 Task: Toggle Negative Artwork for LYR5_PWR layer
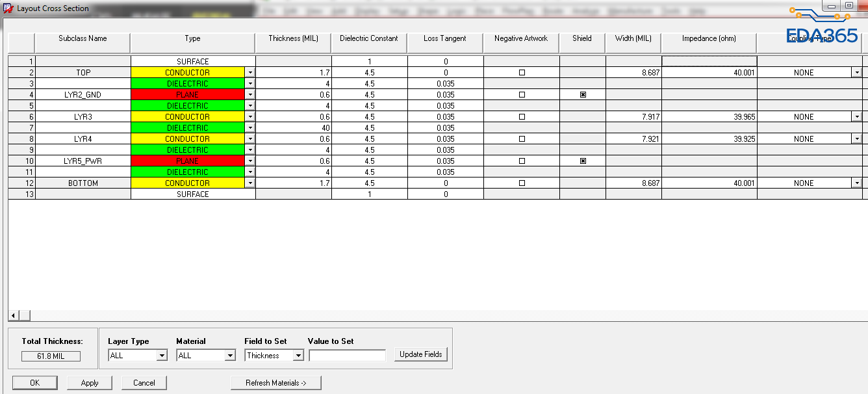[x=522, y=161]
